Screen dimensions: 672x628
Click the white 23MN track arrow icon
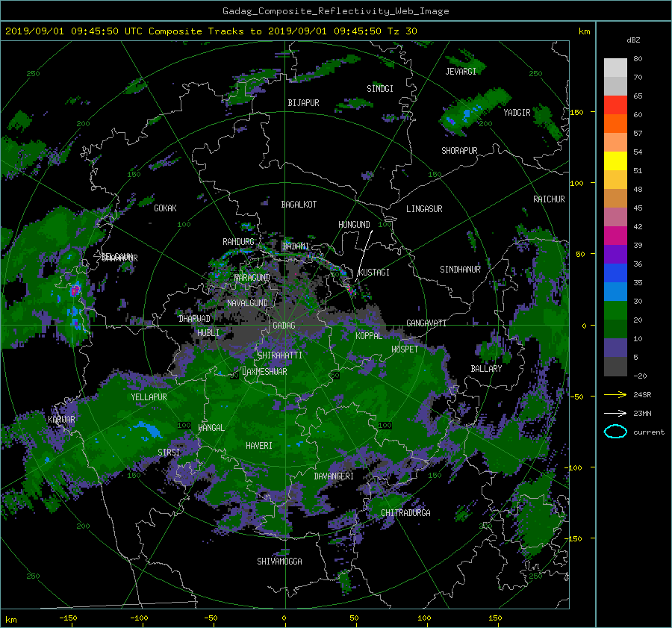pyautogui.click(x=615, y=413)
